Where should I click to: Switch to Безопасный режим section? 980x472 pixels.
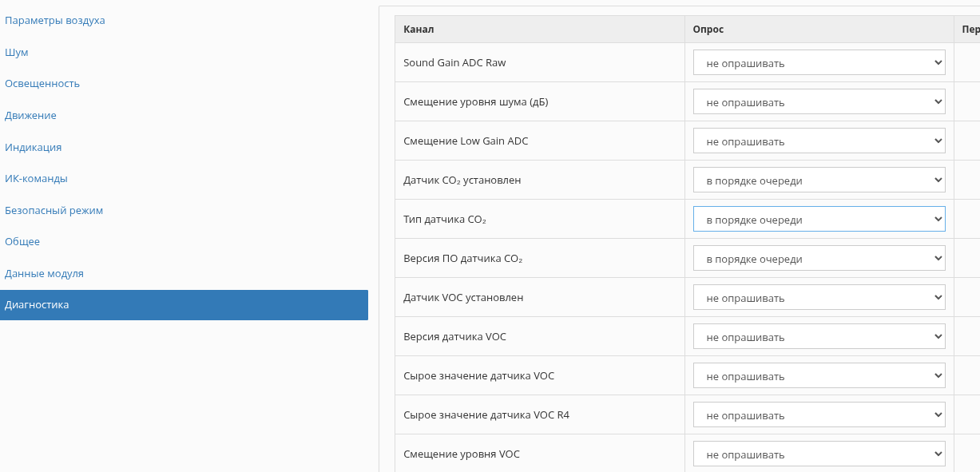54,210
